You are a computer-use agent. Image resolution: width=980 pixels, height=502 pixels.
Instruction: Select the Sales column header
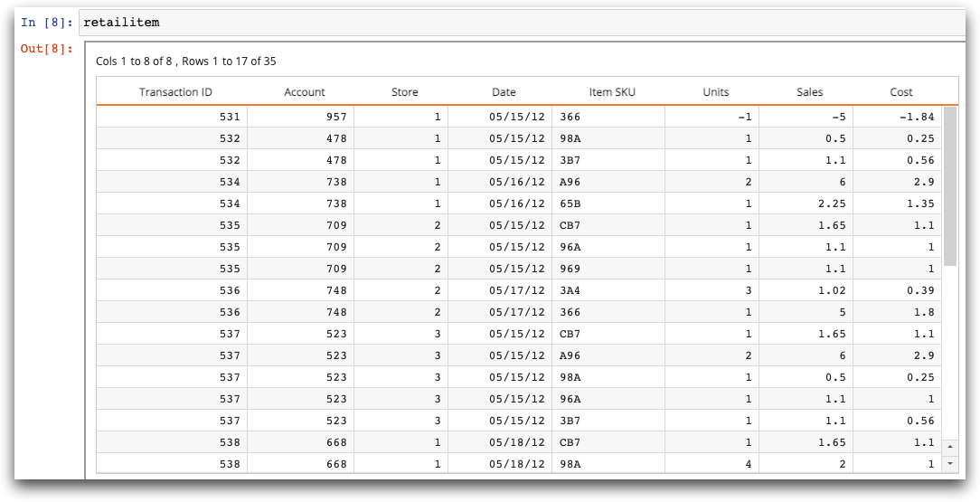click(809, 92)
